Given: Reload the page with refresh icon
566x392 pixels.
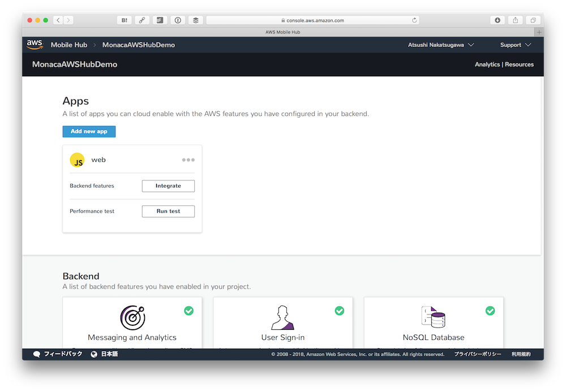Looking at the screenshot, I should click(x=414, y=20).
